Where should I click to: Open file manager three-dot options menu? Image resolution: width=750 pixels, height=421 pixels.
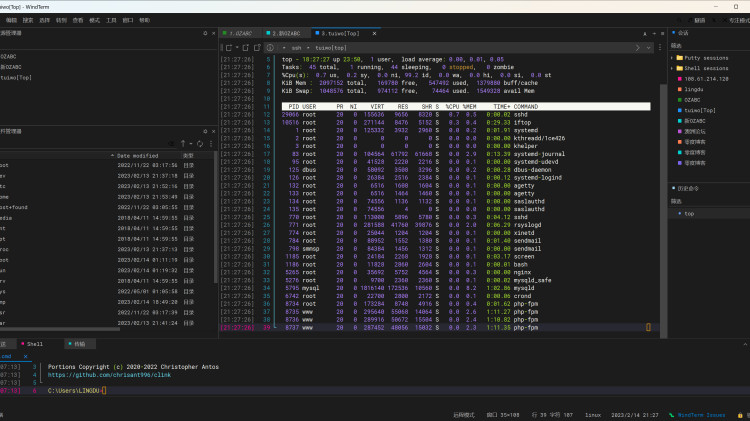pos(211,144)
